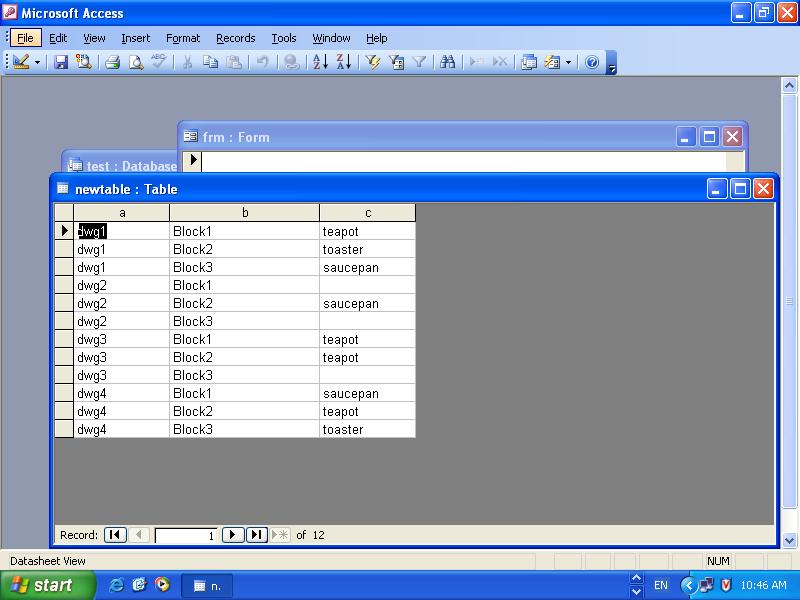Sort records ascending A to Z
The image size is (800, 600).
coord(320,62)
